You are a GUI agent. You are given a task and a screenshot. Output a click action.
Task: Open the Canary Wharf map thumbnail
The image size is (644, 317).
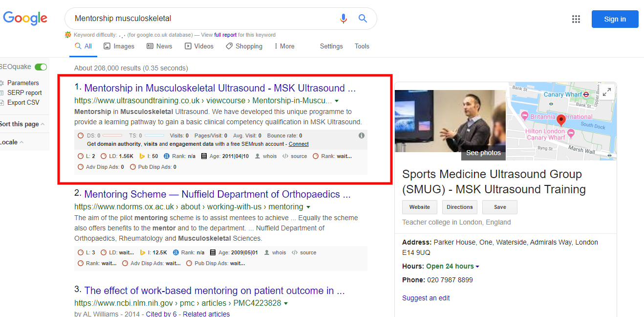click(x=562, y=121)
